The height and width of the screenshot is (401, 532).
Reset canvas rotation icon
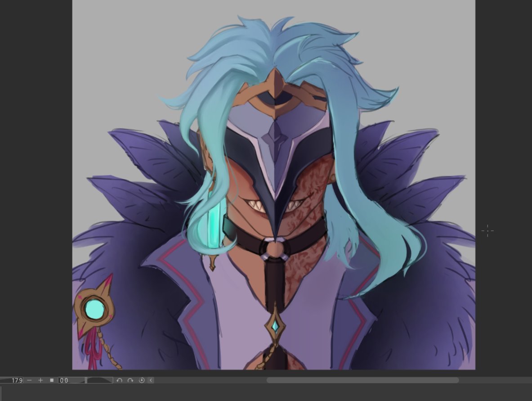142,380
